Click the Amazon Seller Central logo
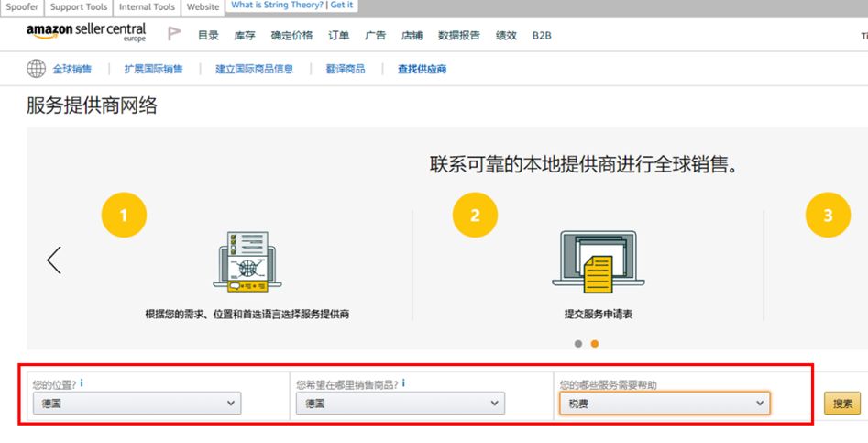 [86, 34]
